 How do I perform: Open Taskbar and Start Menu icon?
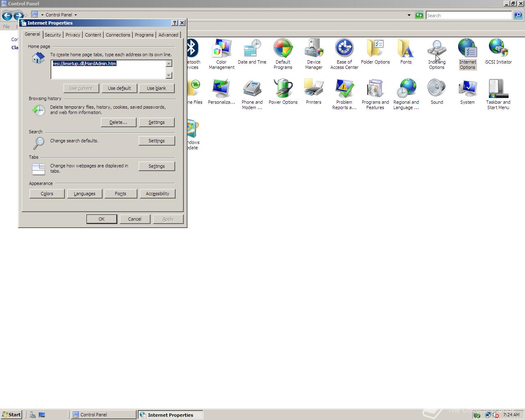(498, 94)
